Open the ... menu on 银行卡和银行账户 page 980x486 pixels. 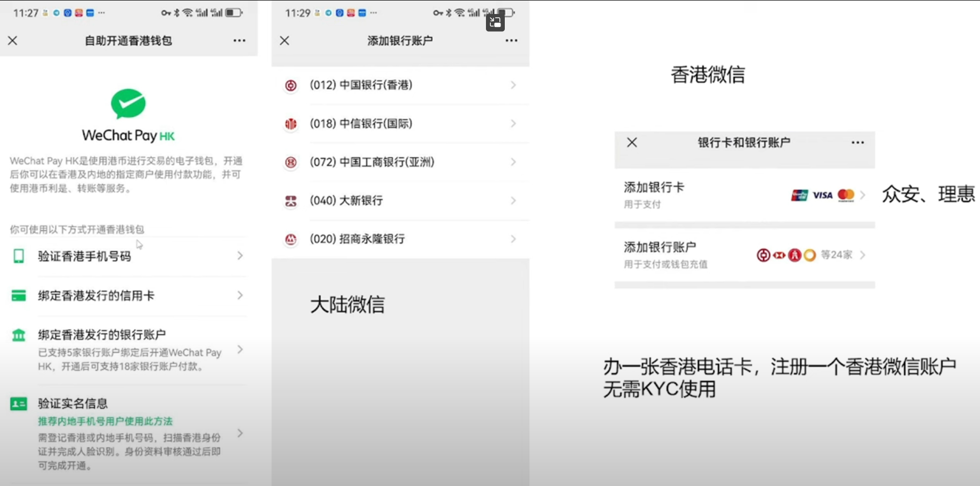857,142
